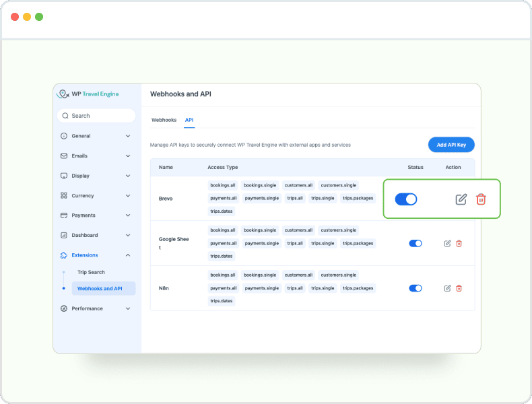
Task: Toggle the Brevo API key status
Action: click(406, 199)
